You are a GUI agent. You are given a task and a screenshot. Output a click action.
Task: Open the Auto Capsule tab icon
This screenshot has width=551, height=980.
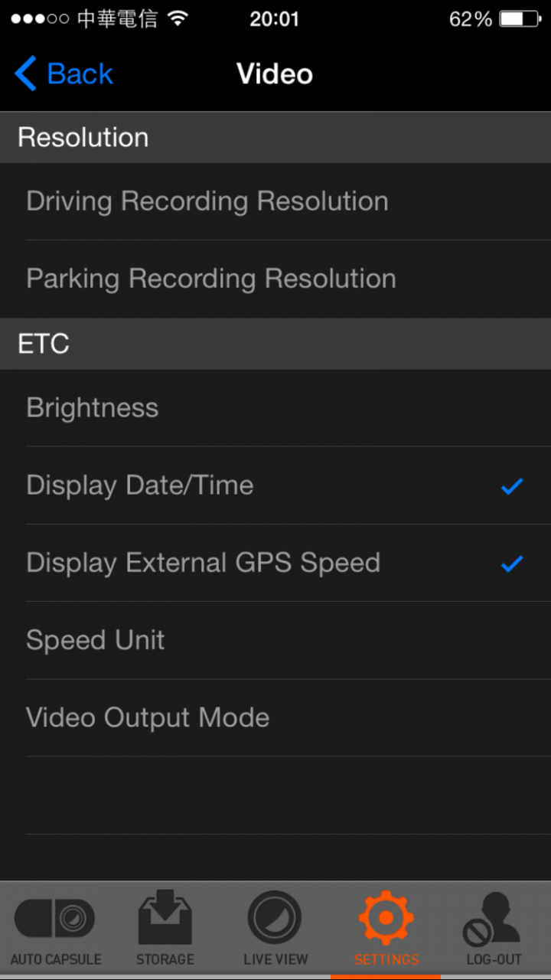55,918
